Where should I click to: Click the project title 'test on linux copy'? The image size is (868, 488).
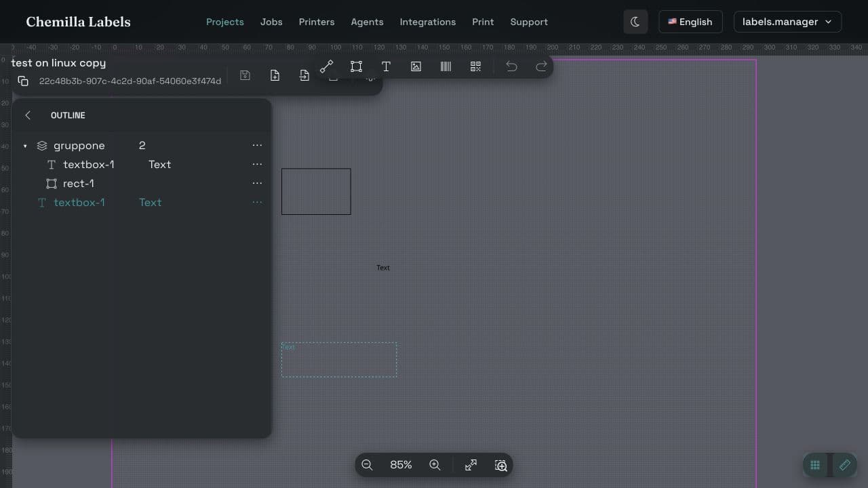(58, 63)
